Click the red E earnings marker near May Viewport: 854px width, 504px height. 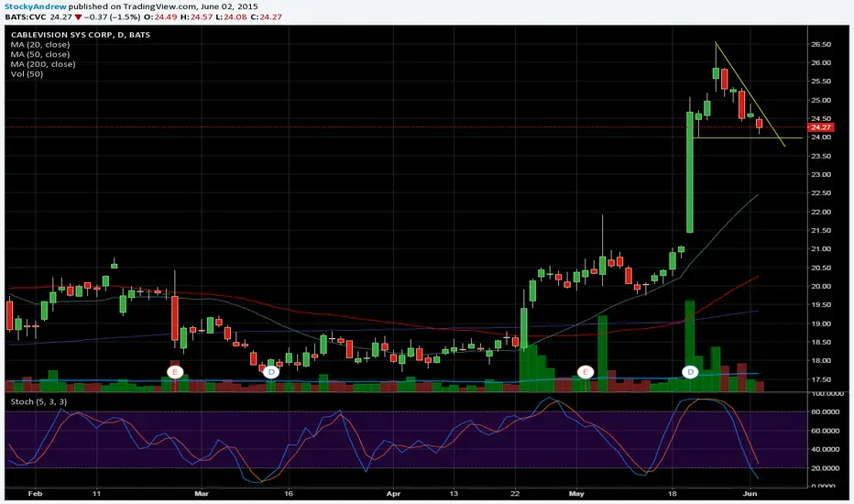point(586,372)
